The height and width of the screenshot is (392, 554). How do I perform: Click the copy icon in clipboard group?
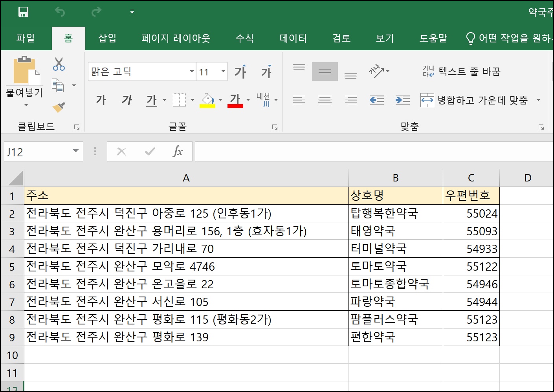coord(59,85)
